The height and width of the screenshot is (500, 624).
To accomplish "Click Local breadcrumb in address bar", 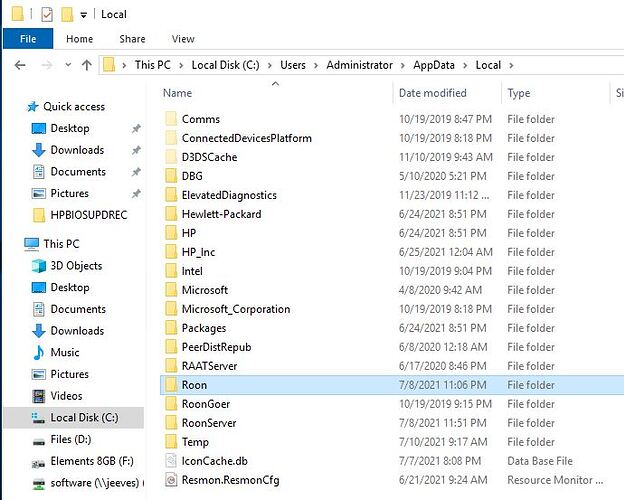I will [488, 65].
